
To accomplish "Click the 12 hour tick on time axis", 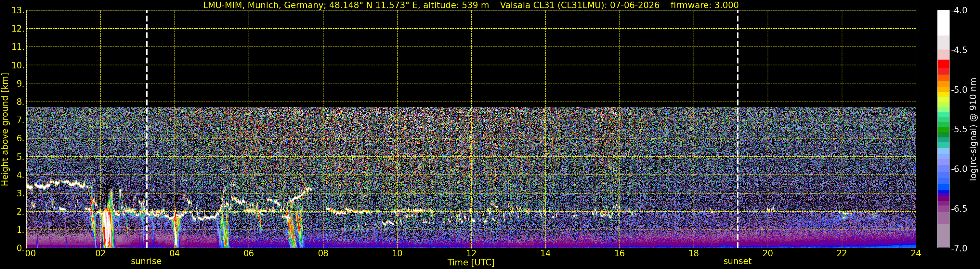I will pyautogui.click(x=471, y=253).
